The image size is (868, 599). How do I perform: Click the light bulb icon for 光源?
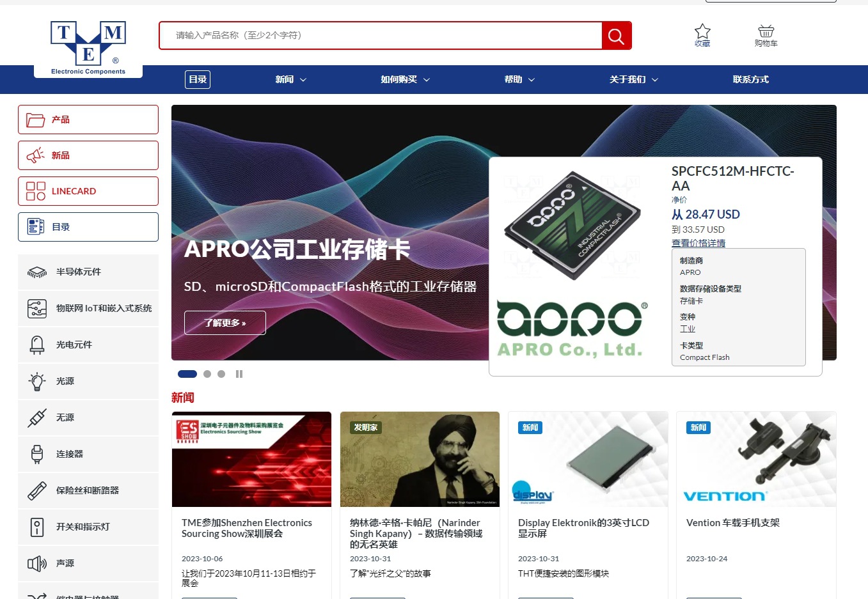coord(37,382)
